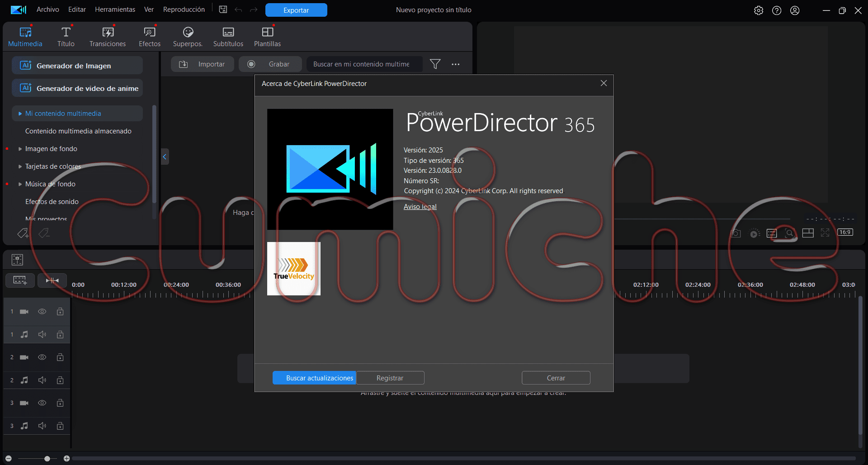This screenshot has width=868, height=465.
Task: Click the preview fullscreen expand icon
Action: pyautogui.click(x=825, y=232)
